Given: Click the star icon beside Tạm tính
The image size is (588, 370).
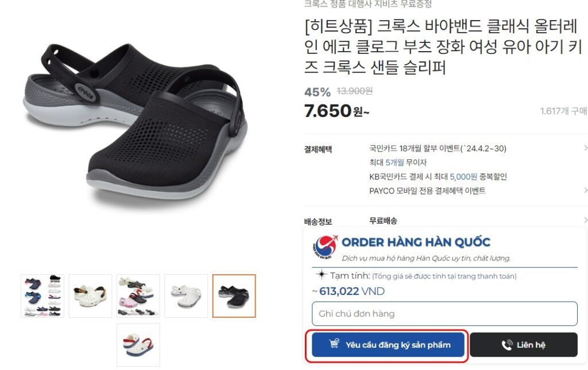Looking at the screenshot, I should click(x=321, y=275).
